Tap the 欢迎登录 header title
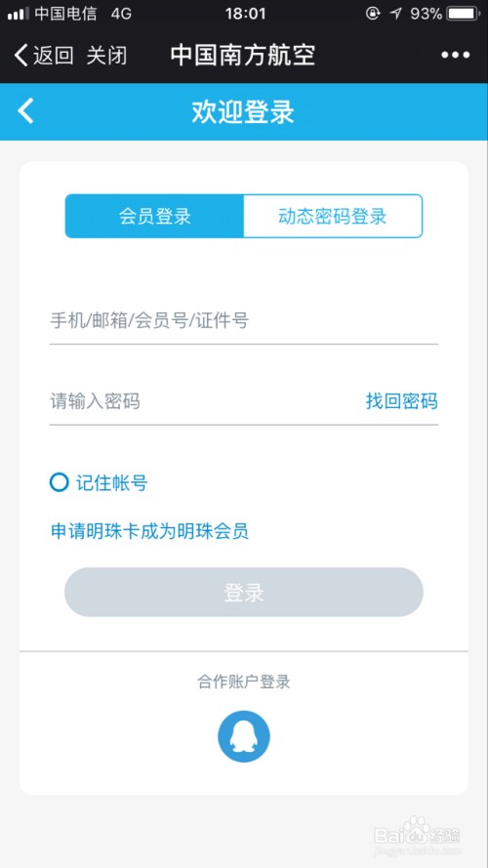488x868 pixels. (243, 111)
